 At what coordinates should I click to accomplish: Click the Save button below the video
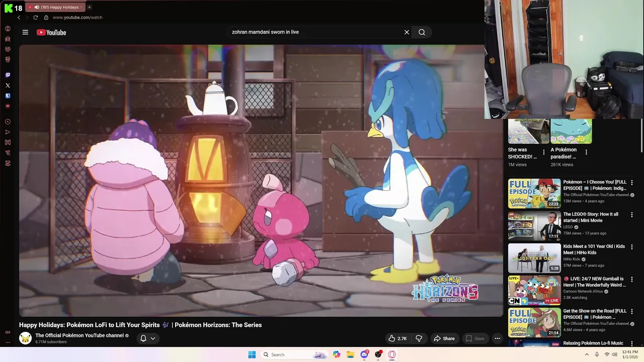coord(474,338)
